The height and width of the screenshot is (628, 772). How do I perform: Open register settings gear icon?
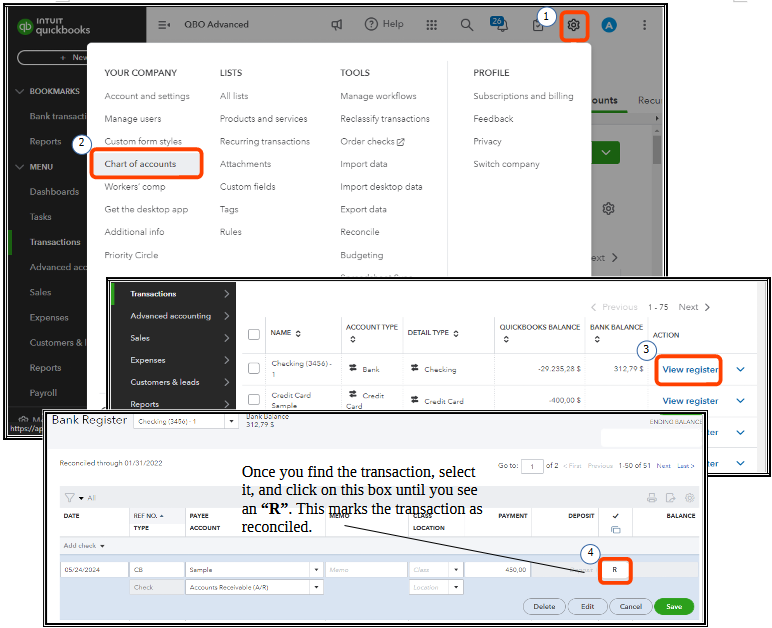pos(690,498)
